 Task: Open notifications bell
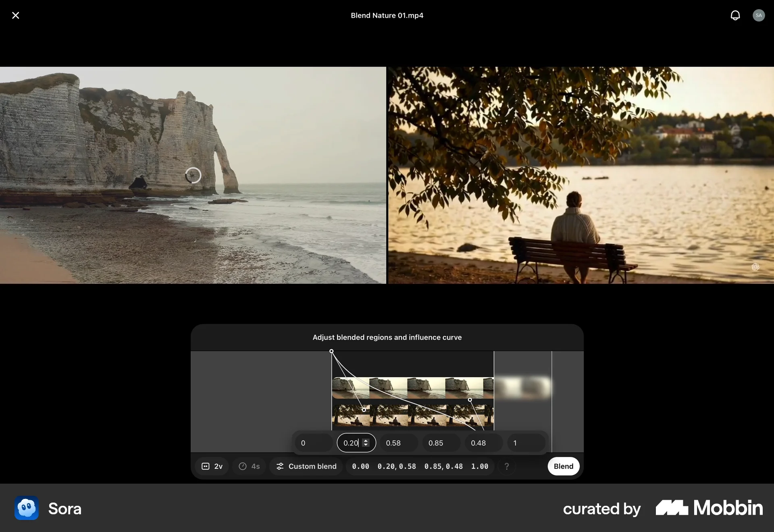[735, 15]
